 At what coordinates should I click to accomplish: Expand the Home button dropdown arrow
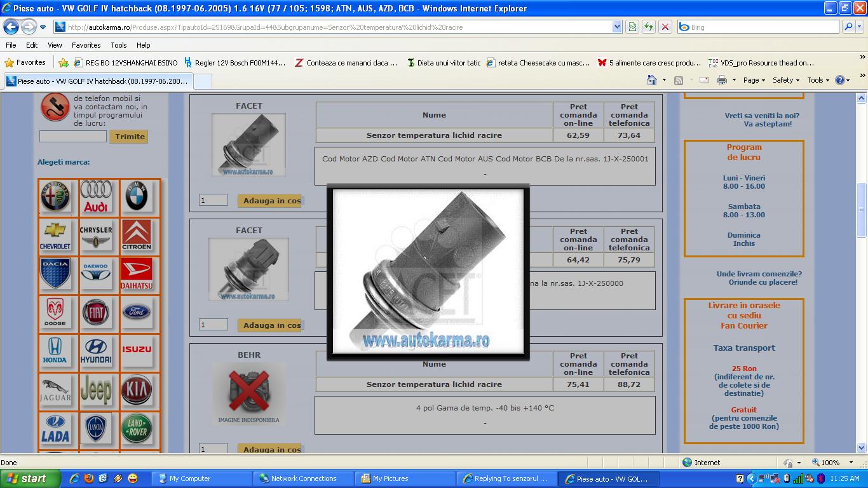pyautogui.click(x=664, y=80)
